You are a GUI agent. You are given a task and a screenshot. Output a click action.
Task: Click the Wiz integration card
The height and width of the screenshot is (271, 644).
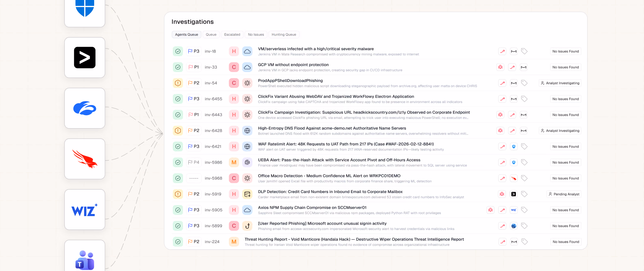pos(84,209)
